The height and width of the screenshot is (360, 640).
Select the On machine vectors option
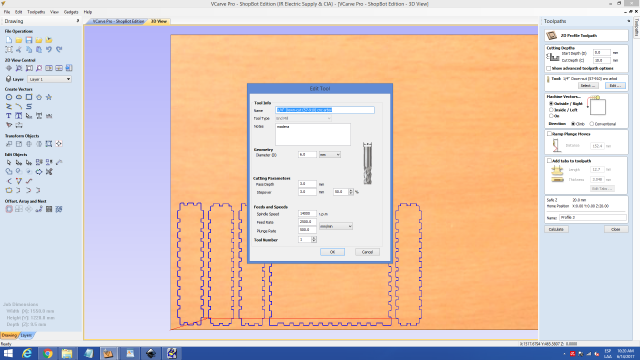pyautogui.click(x=551, y=116)
